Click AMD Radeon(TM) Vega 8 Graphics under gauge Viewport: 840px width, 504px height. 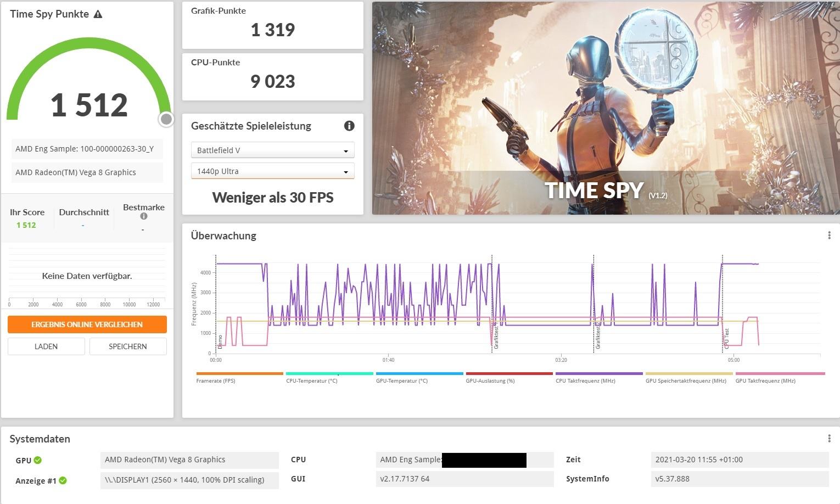click(x=87, y=172)
